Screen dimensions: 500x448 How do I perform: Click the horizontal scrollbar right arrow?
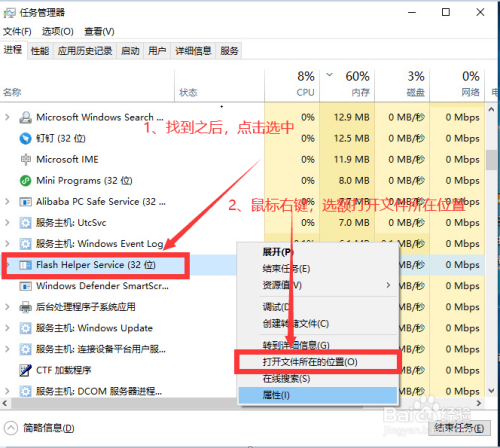click(x=479, y=403)
